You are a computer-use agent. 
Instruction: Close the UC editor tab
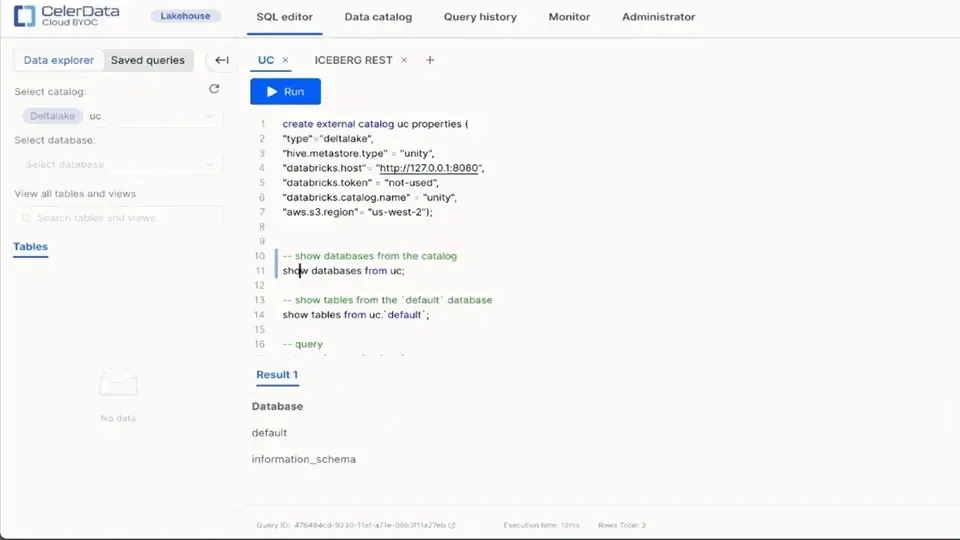285,60
